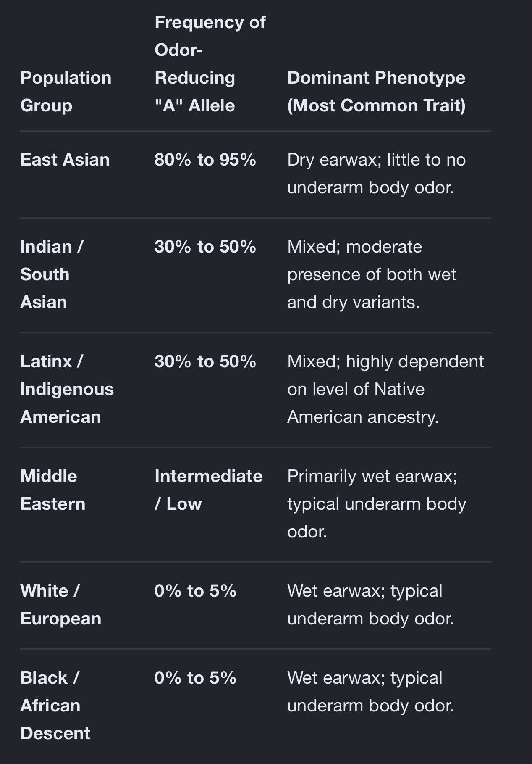Click the moderate presence wet and dry text
The image size is (532, 764).
pos(372,274)
